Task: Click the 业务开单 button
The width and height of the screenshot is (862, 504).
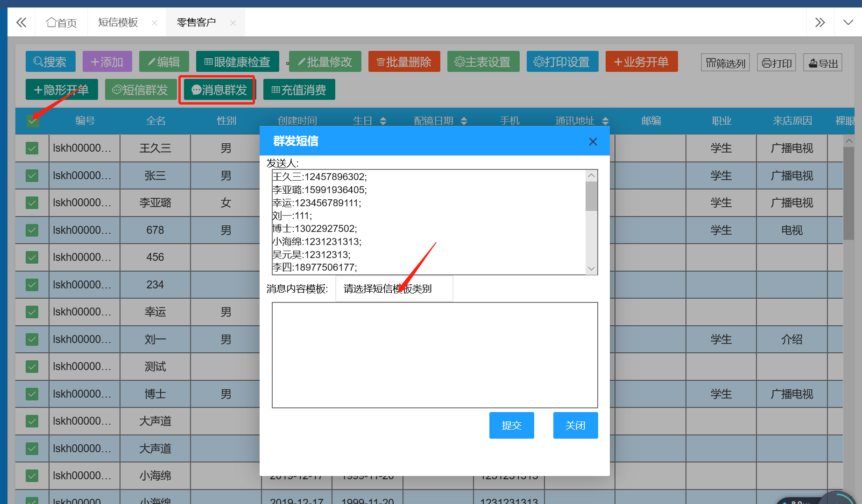Action: 642,62
